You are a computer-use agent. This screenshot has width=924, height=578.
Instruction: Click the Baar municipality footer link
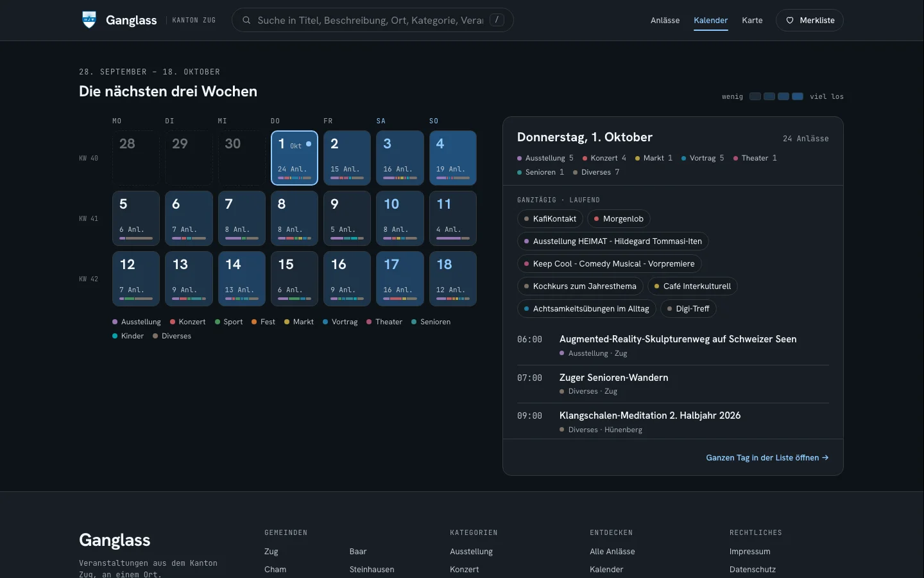tap(358, 552)
